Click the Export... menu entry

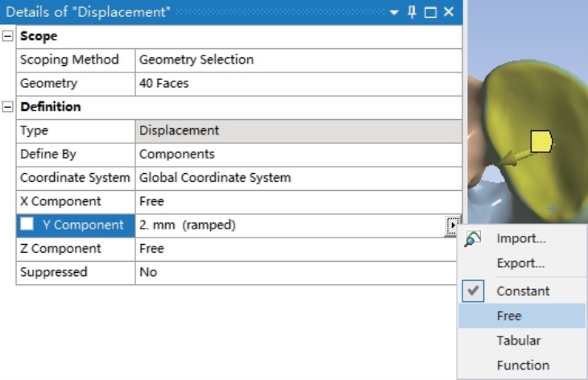pos(522,263)
